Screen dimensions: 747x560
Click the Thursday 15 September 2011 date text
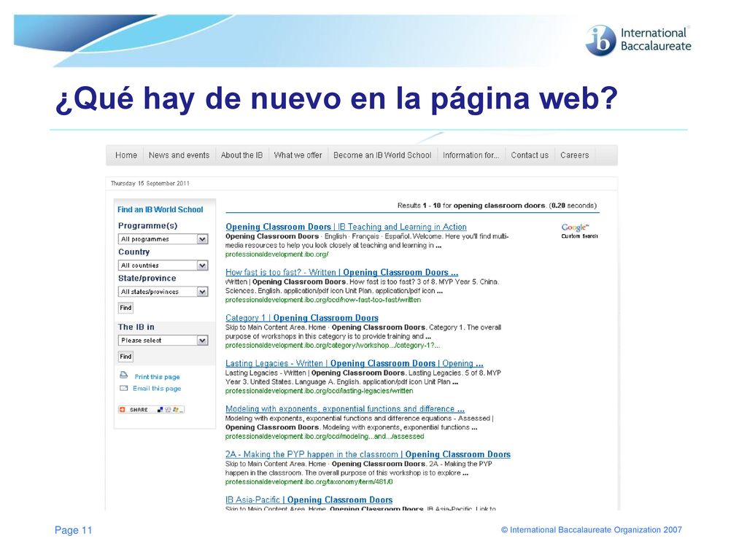point(150,183)
